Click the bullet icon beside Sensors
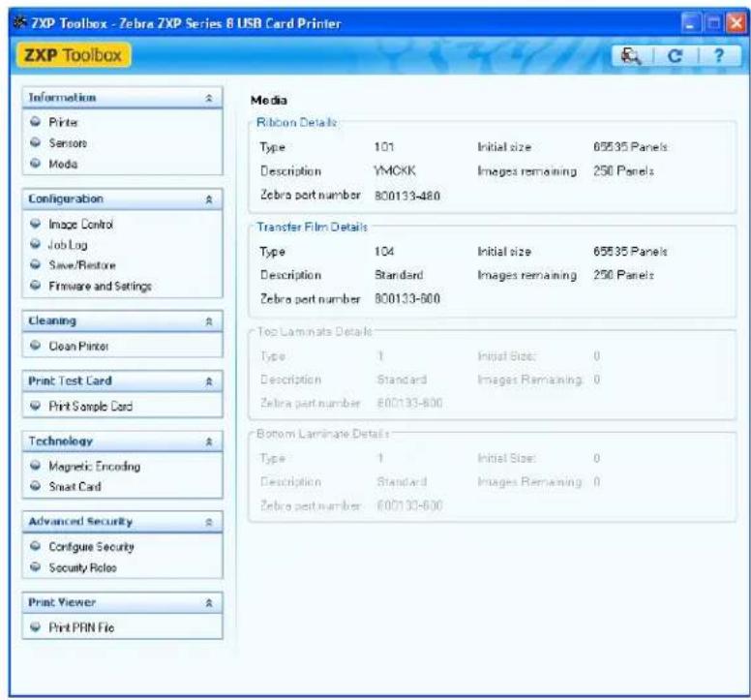This screenshot has width=751, height=700. (36, 142)
